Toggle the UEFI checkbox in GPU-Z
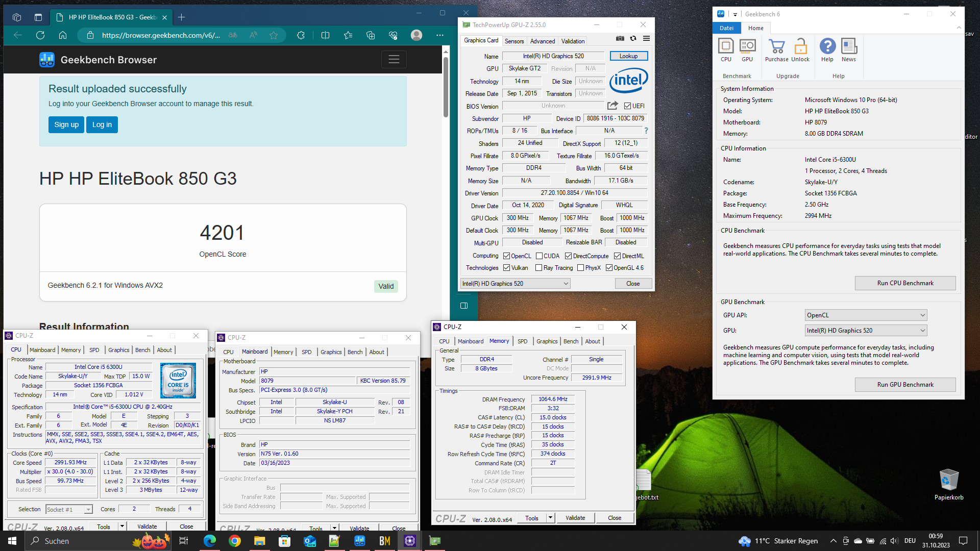The width and height of the screenshot is (980, 551). click(x=627, y=106)
